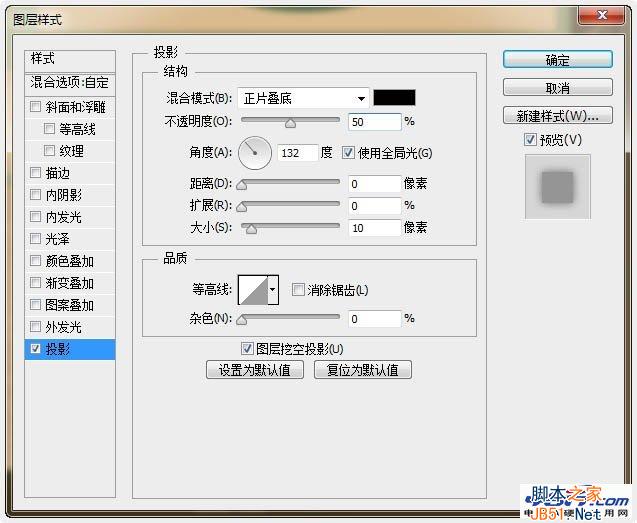
Task: Click the 杂色 slider handle
Action: point(242,320)
